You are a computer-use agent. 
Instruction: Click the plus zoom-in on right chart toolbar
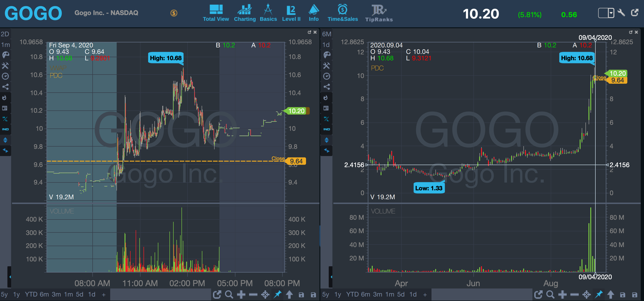[563, 295]
